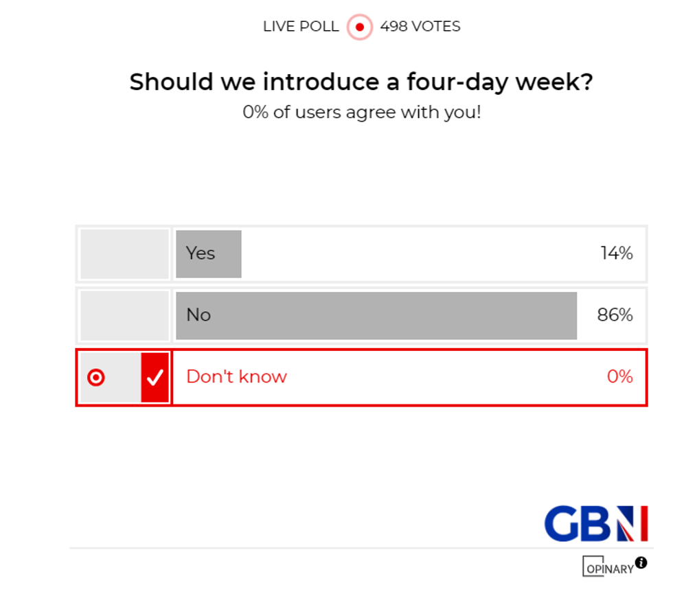
Task: Click the Yes option's gray progress bar
Action: coord(208,253)
